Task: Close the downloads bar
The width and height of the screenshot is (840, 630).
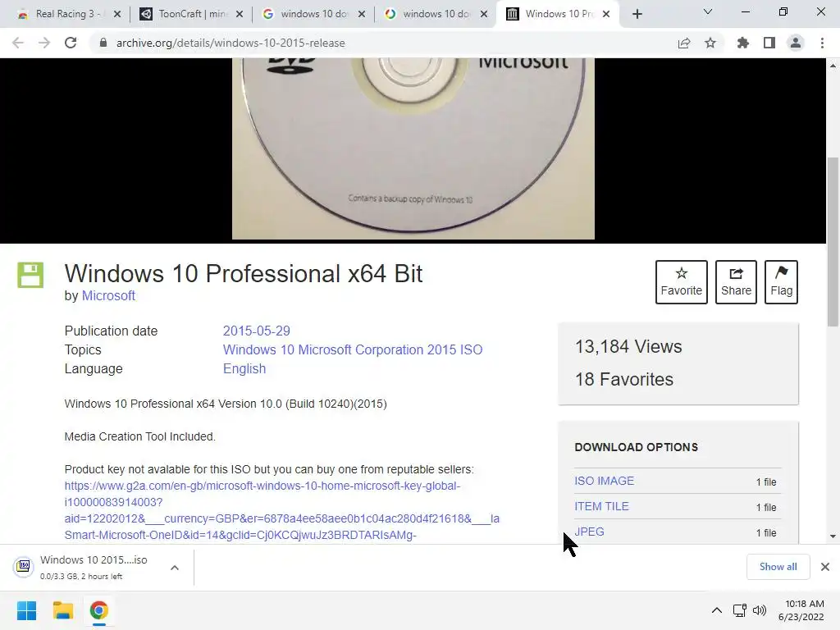Action: pyautogui.click(x=825, y=567)
